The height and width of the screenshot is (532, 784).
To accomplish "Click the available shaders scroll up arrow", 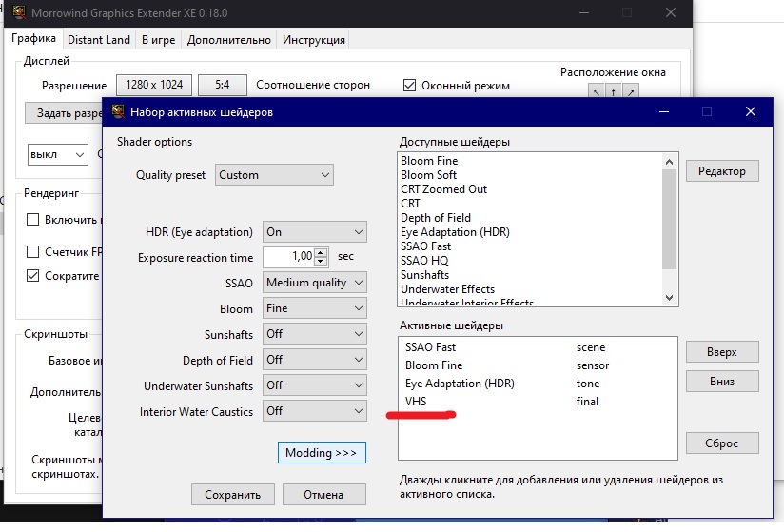I will 669,162.
